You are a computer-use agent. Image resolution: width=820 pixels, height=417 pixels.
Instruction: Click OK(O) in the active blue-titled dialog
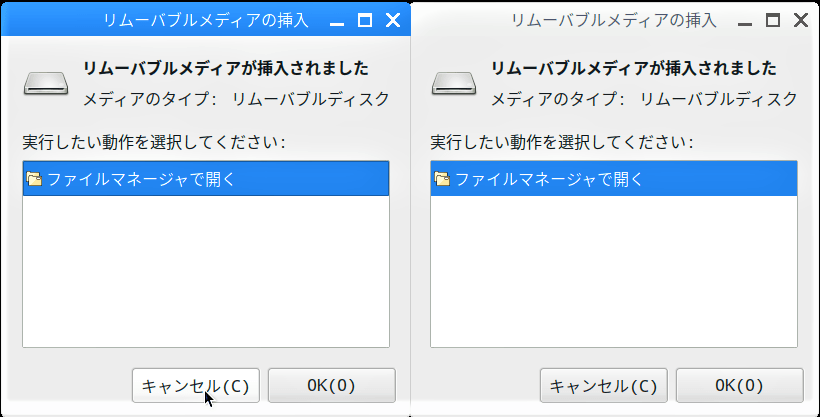click(x=332, y=386)
